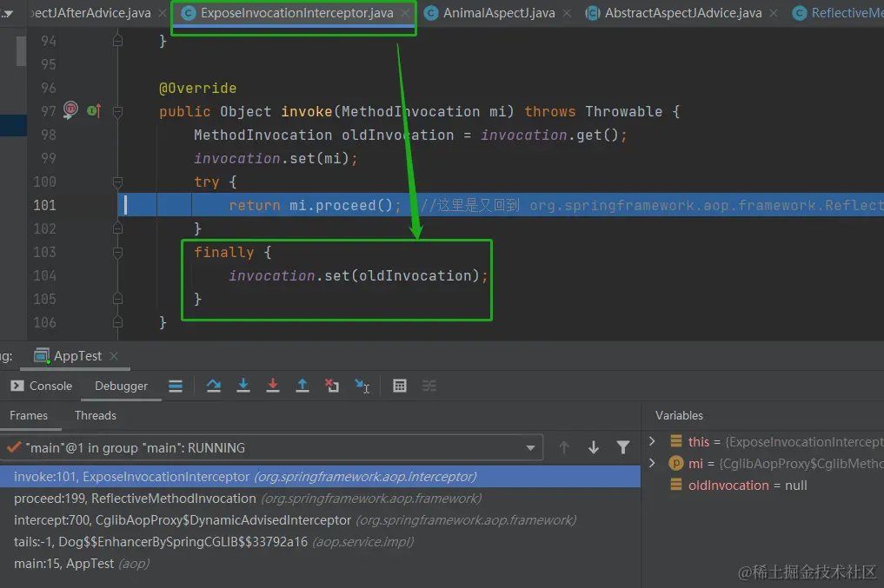The height and width of the screenshot is (588, 884).
Task: Click the Trace Current Stream Chain icon
Action: click(x=429, y=386)
